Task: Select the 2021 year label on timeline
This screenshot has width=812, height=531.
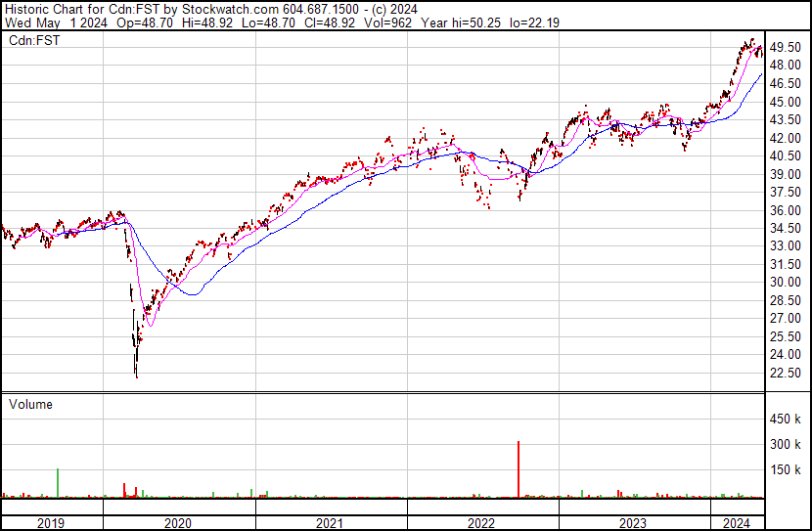Action: (x=330, y=523)
